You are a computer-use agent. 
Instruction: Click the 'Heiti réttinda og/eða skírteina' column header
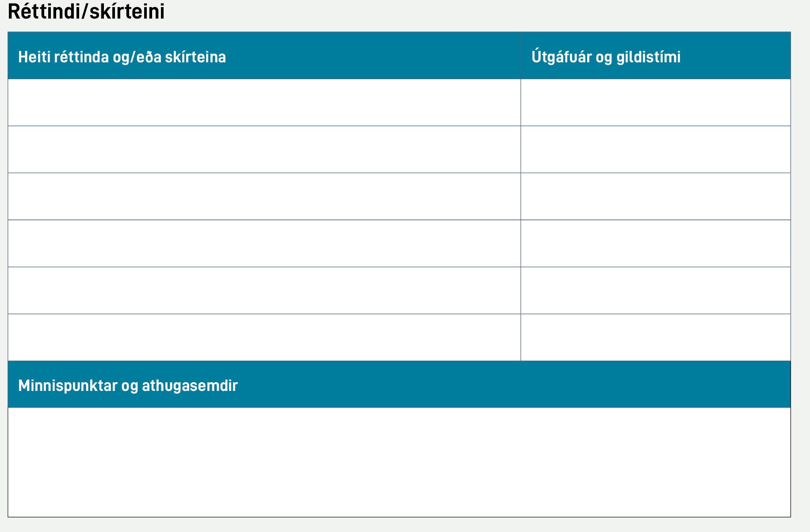[122, 57]
